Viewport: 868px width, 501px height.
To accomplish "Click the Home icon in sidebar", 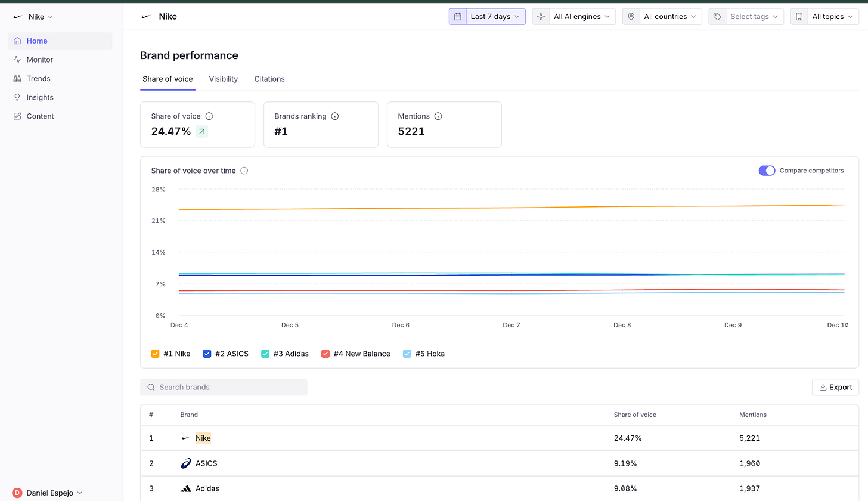I will pyautogui.click(x=17, y=41).
